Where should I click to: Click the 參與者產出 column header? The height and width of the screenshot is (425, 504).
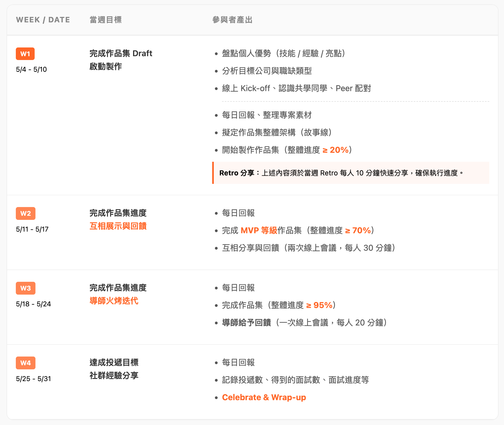point(232,20)
